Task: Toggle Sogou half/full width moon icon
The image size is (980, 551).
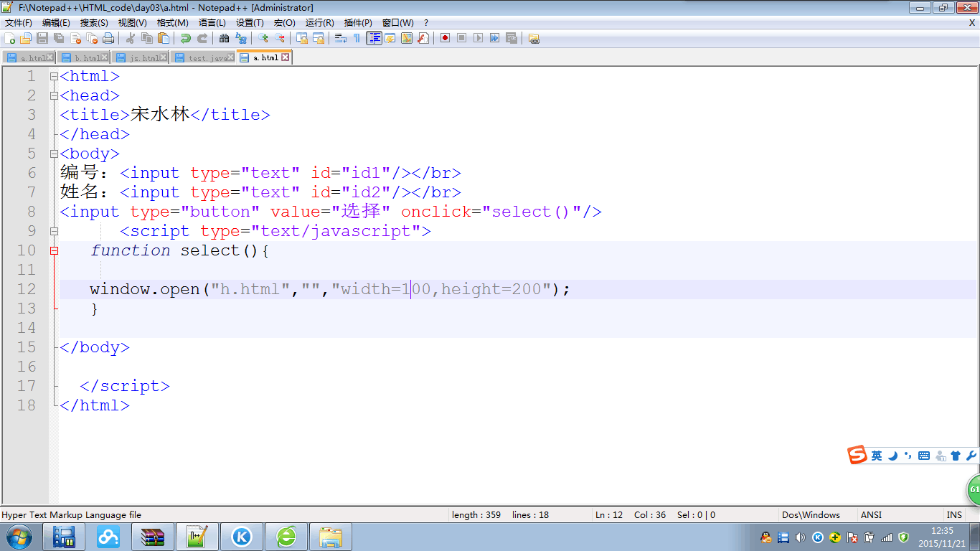Action: pyautogui.click(x=893, y=456)
